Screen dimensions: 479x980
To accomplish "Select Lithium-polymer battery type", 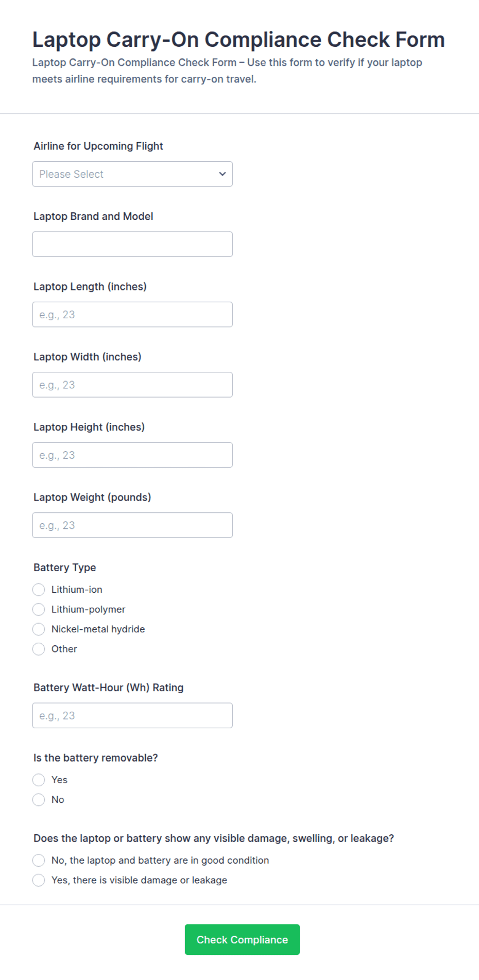I will pyautogui.click(x=39, y=610).
